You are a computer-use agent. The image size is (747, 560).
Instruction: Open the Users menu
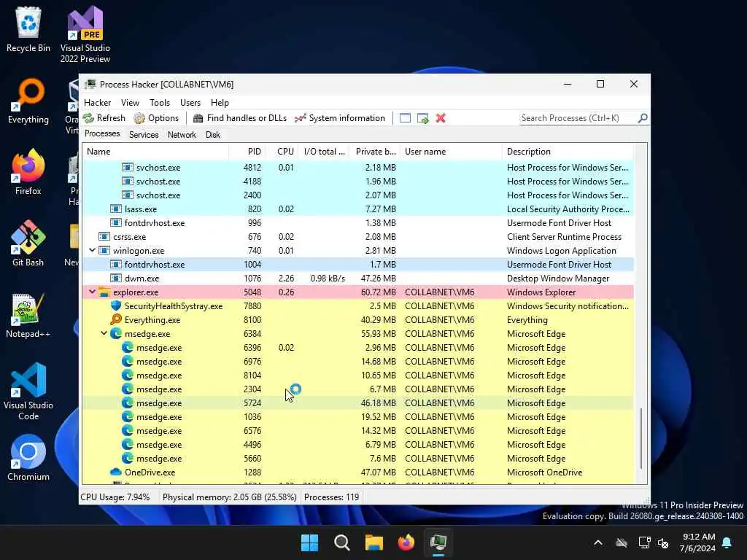190,103
